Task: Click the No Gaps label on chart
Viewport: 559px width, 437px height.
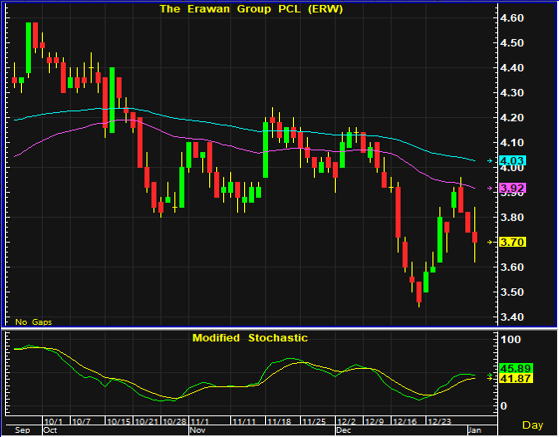Action: pyautogui.click(x=34, y=322)
